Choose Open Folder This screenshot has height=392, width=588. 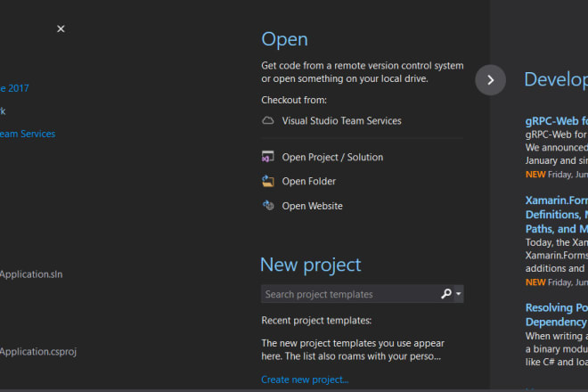tap(308, 181)
